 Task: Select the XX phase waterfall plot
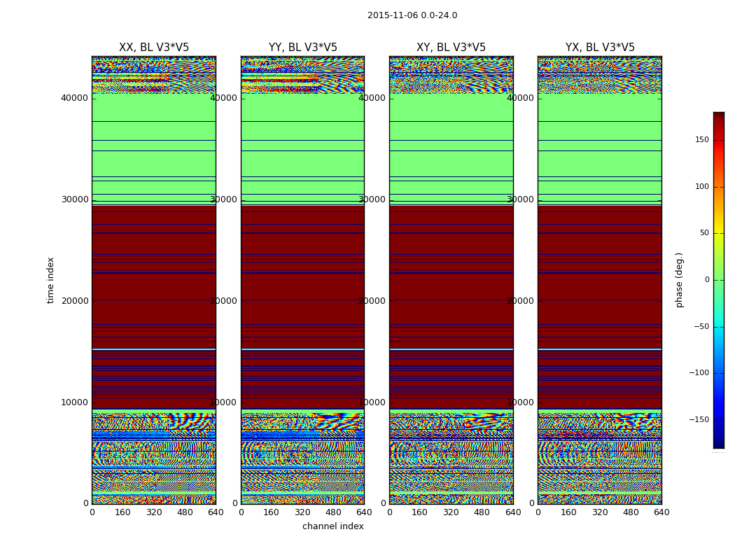(x=154, y=280)
